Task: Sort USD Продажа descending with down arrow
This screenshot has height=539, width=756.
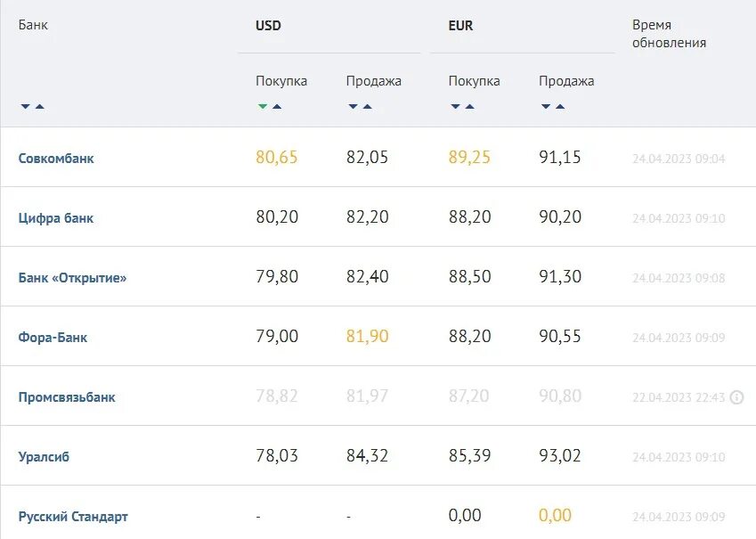Action: (x=354, y=107)
